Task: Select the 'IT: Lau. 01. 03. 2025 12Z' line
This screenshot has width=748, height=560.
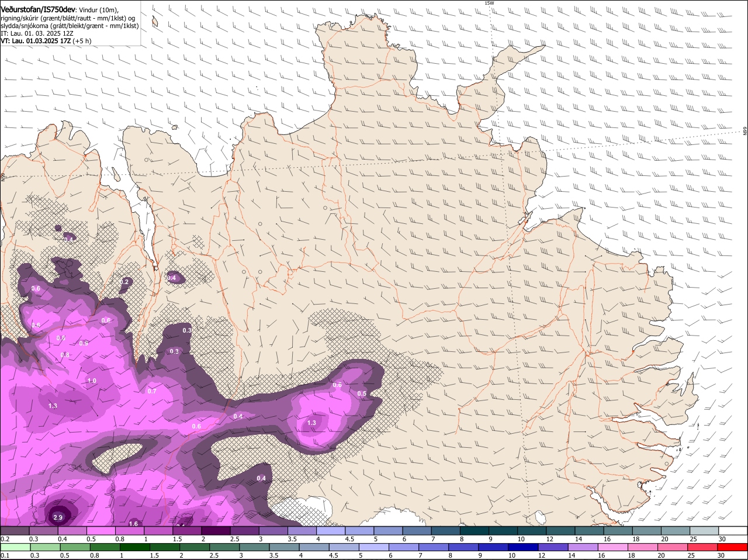Action: [37, 33]
